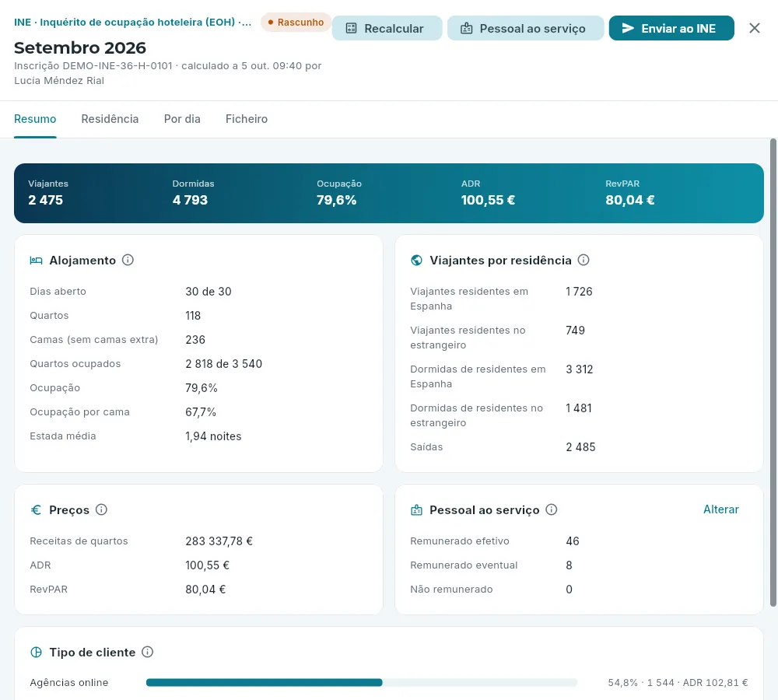778x700 pixels.
Task: Close the report panel with the X
Action: [754, 28]
